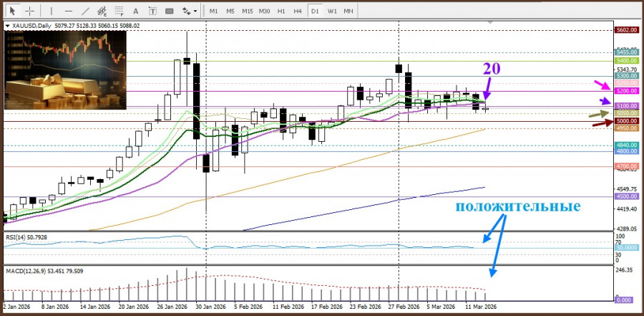Click the MACD 0.000 level label

[624, 300]
